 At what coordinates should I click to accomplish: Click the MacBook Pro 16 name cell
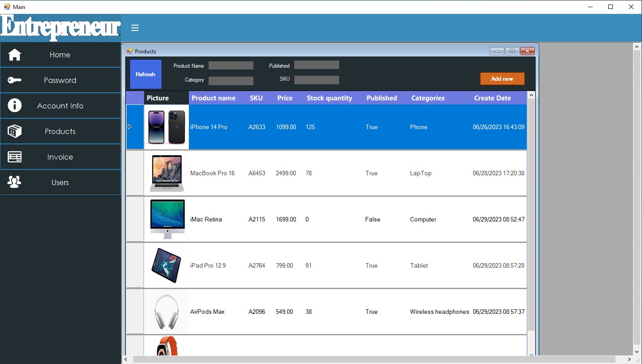tap(218, 173)
